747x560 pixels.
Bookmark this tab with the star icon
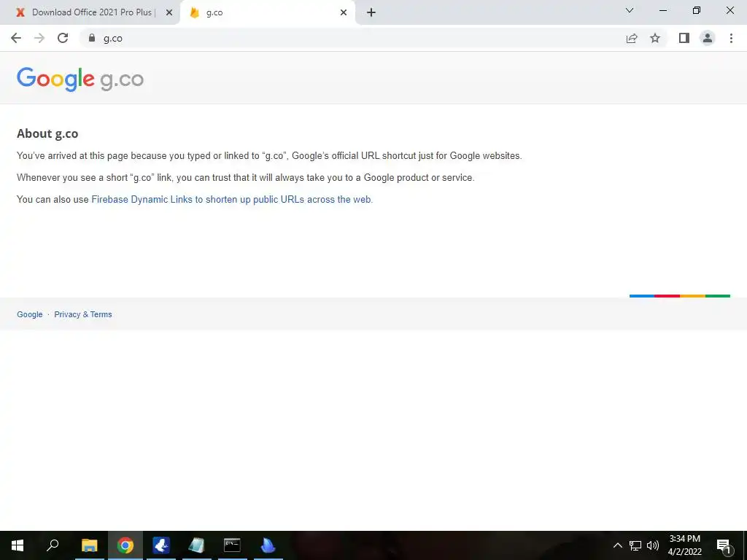(x=655, y=38)
